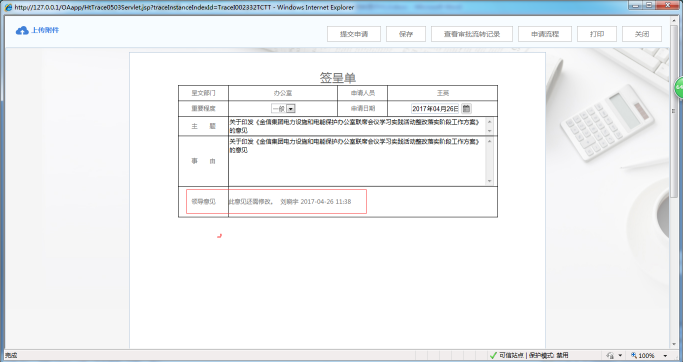
Task: Click the 打印 button
Action: 597,34
